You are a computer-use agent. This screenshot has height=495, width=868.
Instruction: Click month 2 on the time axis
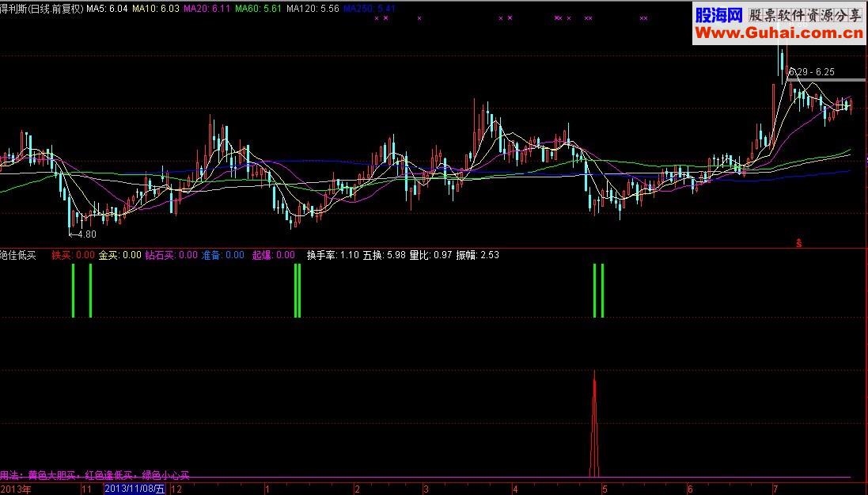[x=357, y=489]
